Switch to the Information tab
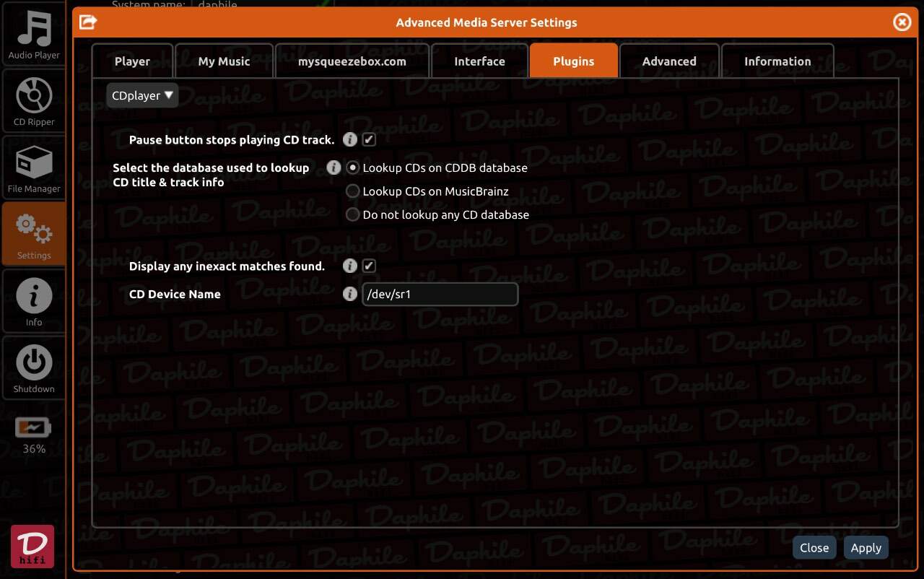 pyautogui.click(x=777, y=61)
